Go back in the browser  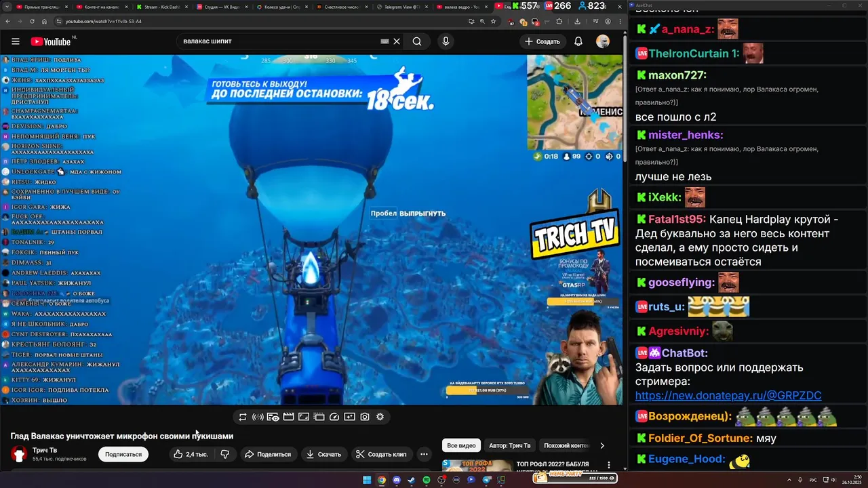click(x=9, y=21)
